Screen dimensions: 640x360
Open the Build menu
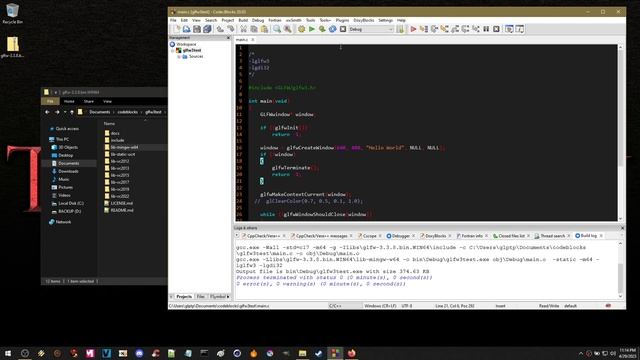tap(243, 20)
